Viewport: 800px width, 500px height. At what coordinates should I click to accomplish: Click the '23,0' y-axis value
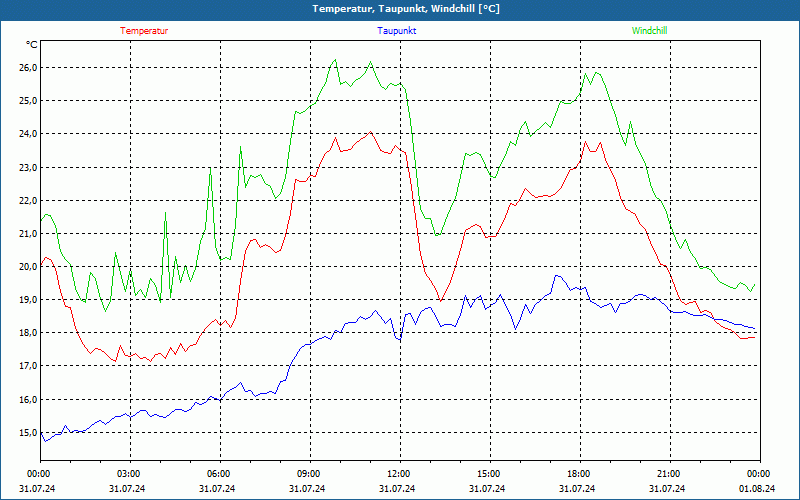28,167
